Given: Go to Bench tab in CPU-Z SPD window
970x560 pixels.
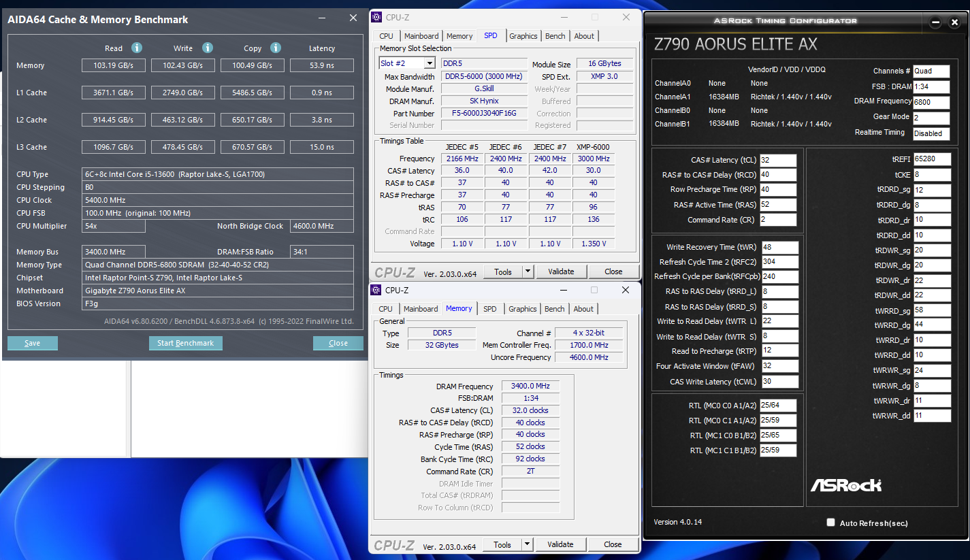Looking at the screenshot, I should [555, 36].
